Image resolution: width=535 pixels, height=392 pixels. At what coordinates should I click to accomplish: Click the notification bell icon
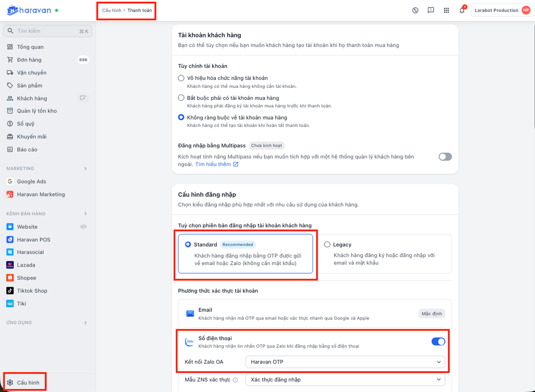pyautogui.click(x=462, y=10)
